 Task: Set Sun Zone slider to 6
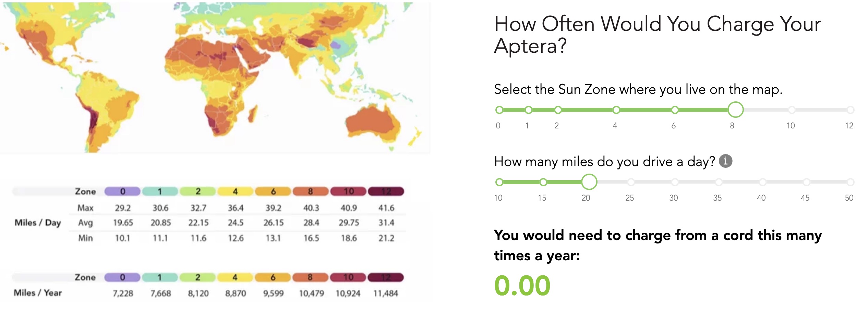click(675, 110)
